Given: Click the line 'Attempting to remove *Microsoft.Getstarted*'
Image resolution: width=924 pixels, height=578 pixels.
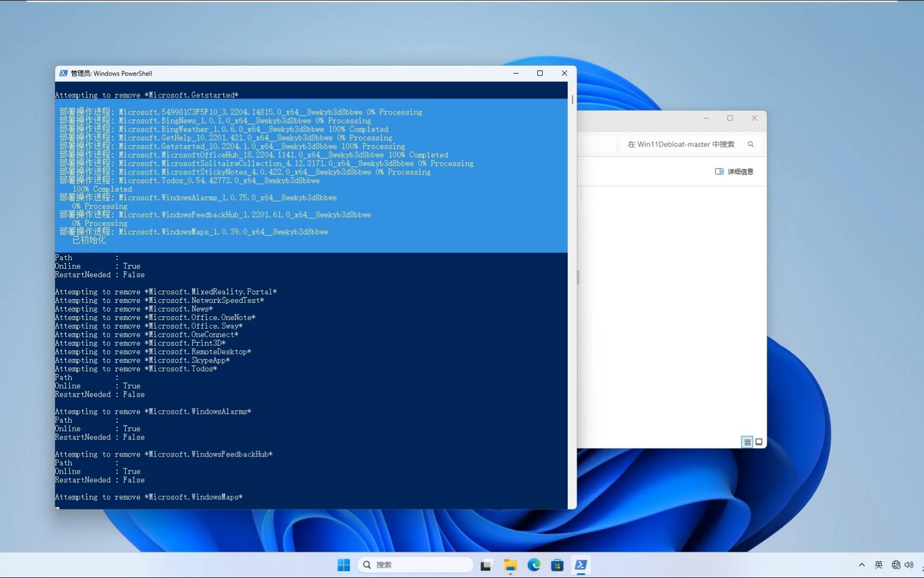Looking at the screenshot, I should click(x=147, y=95).
